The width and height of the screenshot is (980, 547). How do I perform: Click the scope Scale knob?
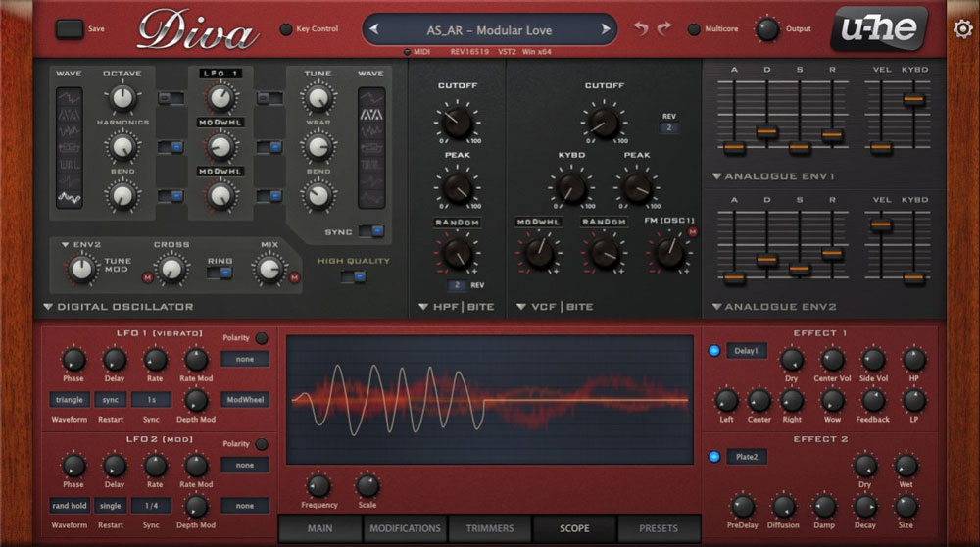point(367,486)
